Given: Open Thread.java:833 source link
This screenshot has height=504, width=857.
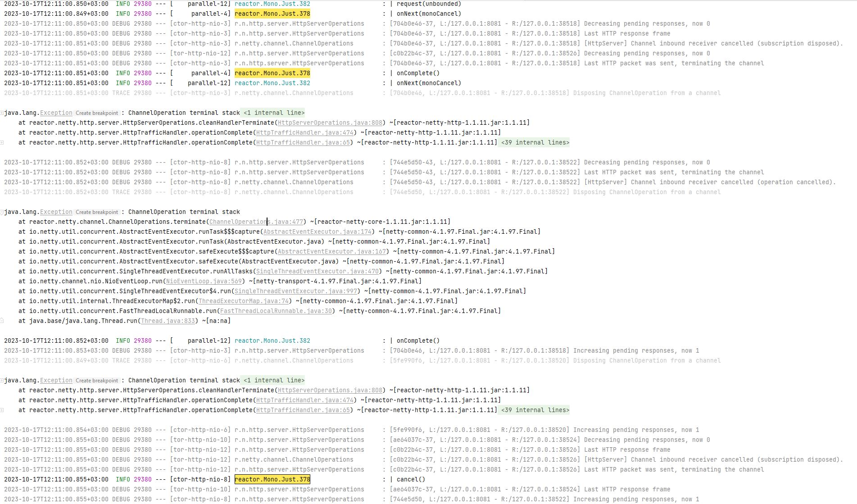Looking at the screenshot, I should pyautogui.click(x=167, y=321).
